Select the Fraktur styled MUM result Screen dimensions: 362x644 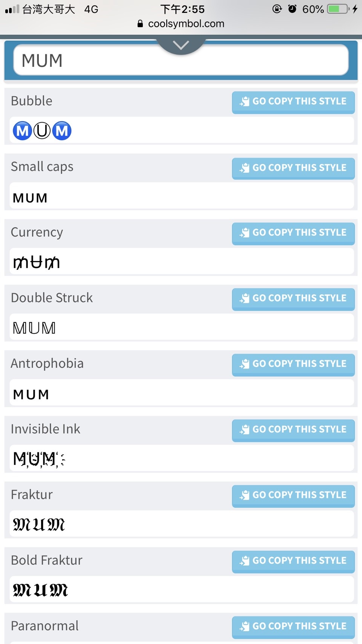click(39, 524)
